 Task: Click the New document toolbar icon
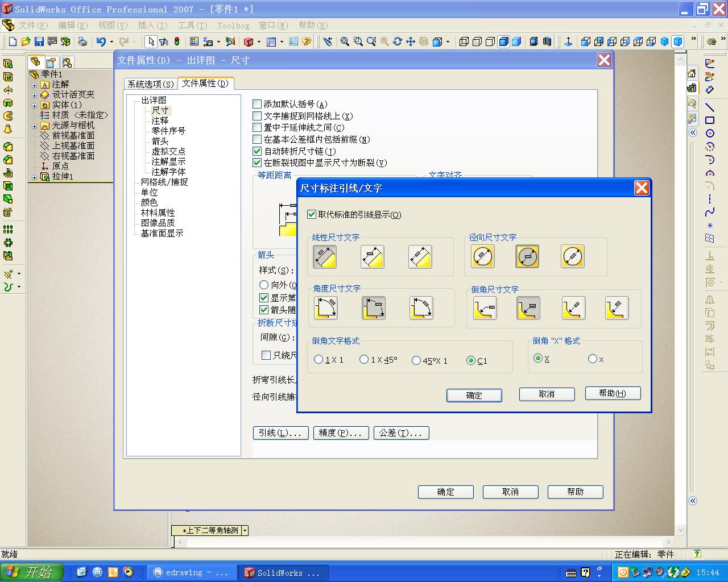(x=13, y=41)
